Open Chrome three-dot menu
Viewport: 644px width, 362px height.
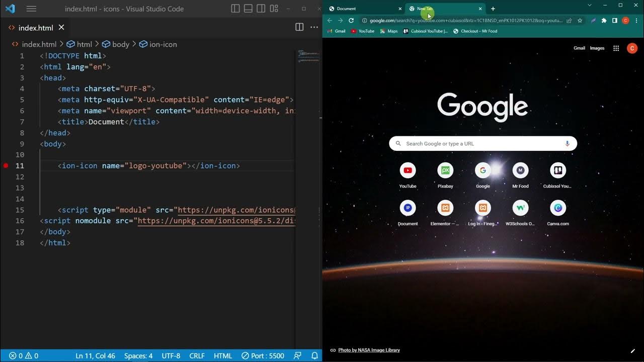point(636,21)
